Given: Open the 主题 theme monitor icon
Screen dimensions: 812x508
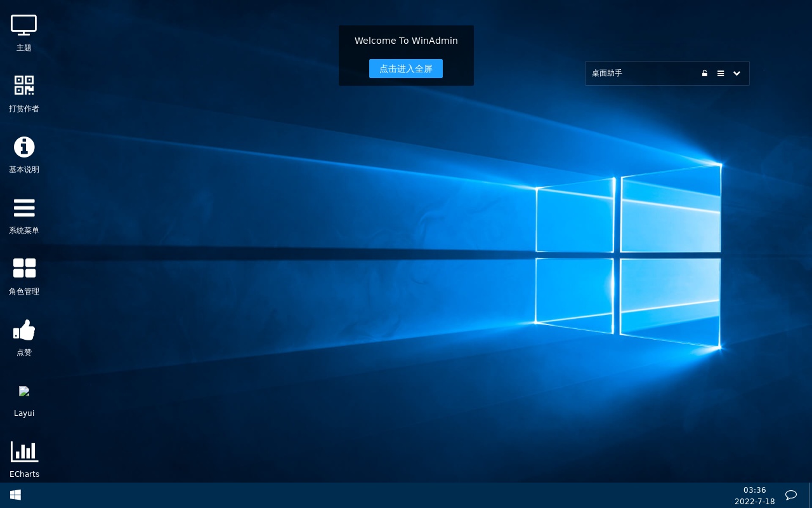Looking at the screenshot, I should 24,25.
